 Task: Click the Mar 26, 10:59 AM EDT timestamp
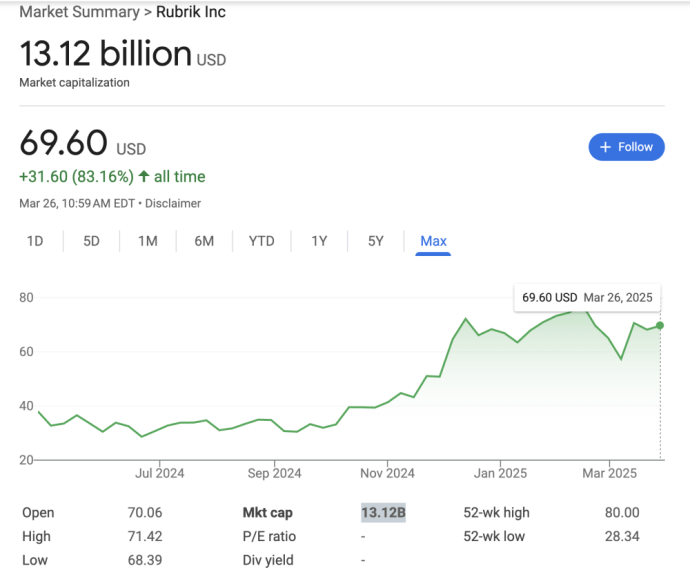click(77, 203)
